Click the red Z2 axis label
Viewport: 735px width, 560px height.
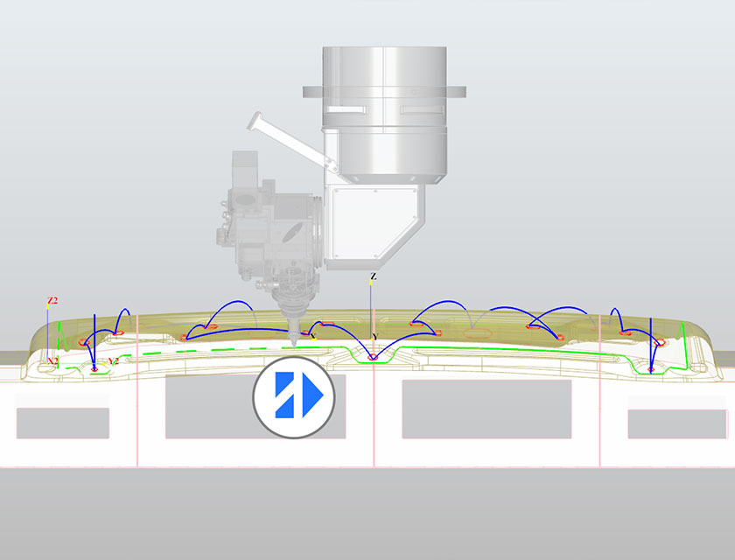(x=52, y=301)
